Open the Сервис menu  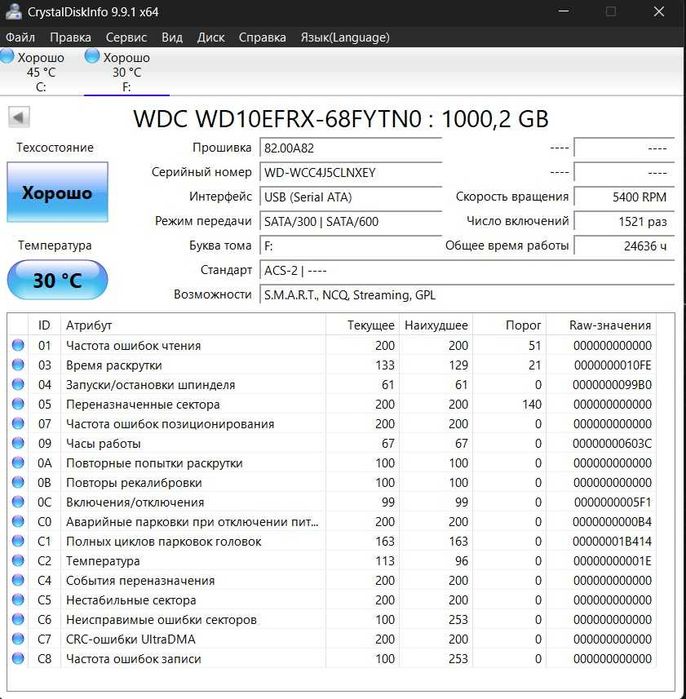[x=126, y=37]
